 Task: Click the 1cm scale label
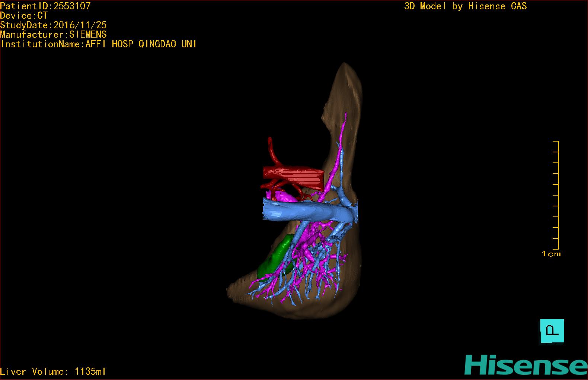[551, 254]
